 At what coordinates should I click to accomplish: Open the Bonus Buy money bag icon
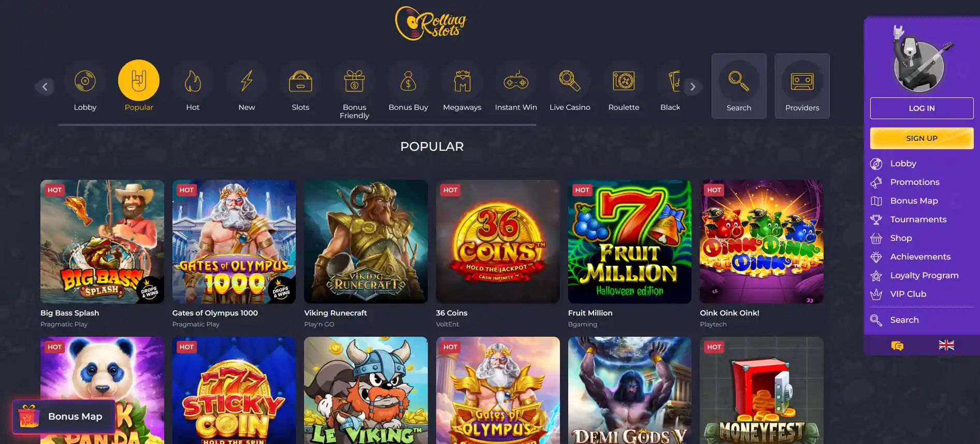(x=408, y=81)
